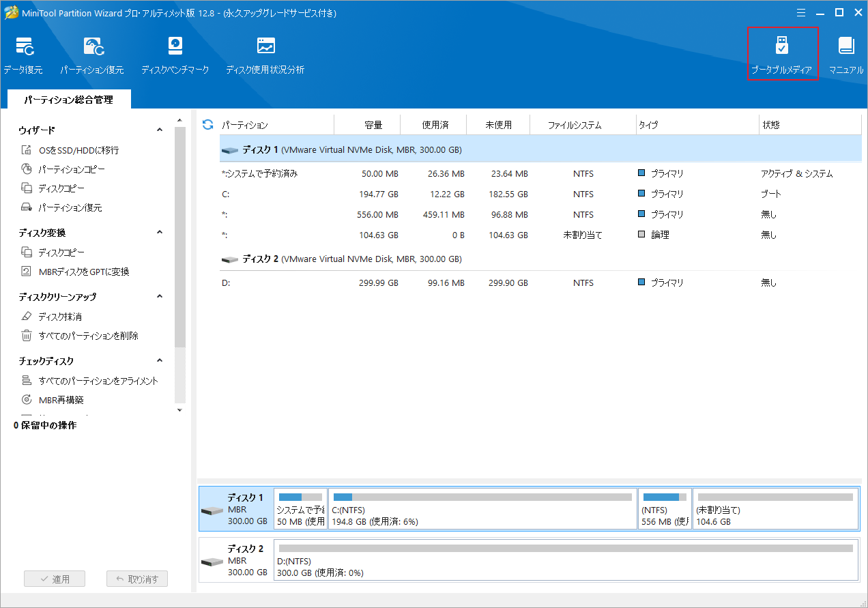Viewport: 868px width, 608px height.
Task: Select the C:(NTFS) 194.8 GB block in the disk map
Action: 482,509
